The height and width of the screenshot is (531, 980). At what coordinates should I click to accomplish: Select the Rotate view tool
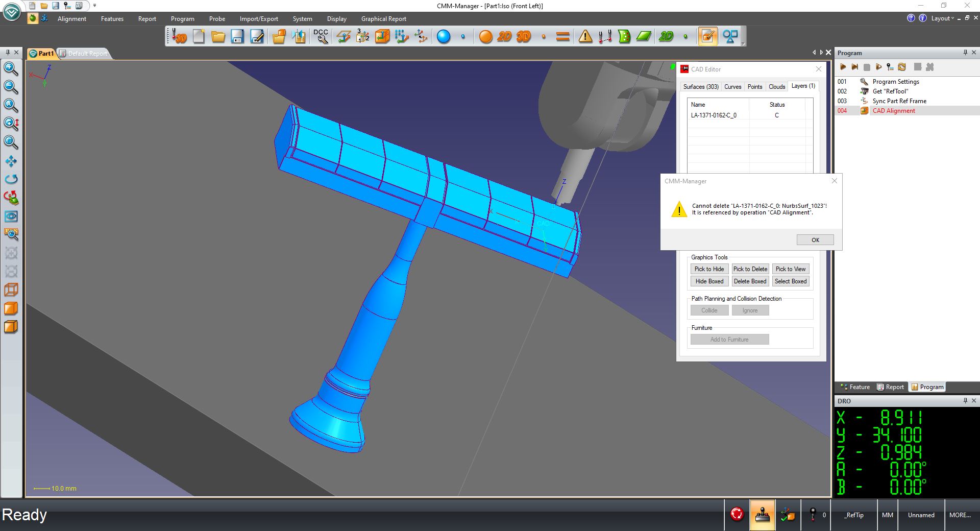coord(11,179)
